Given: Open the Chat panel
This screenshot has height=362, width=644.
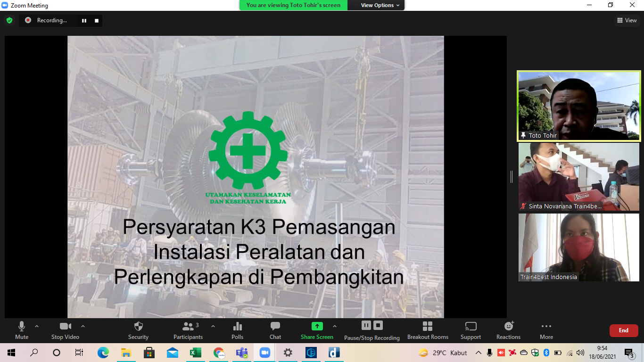Looking at the screenshot, I should tap(275, 330).
